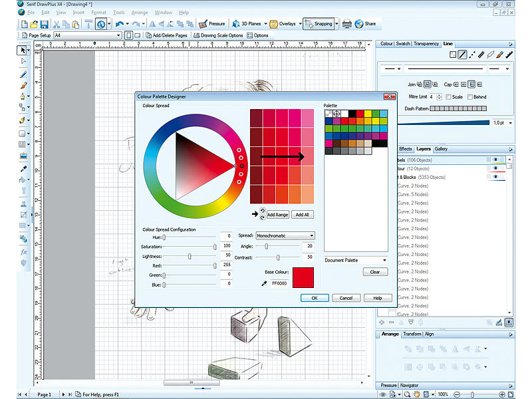Toggle visibility of the Labels layer

click(495, 159)
